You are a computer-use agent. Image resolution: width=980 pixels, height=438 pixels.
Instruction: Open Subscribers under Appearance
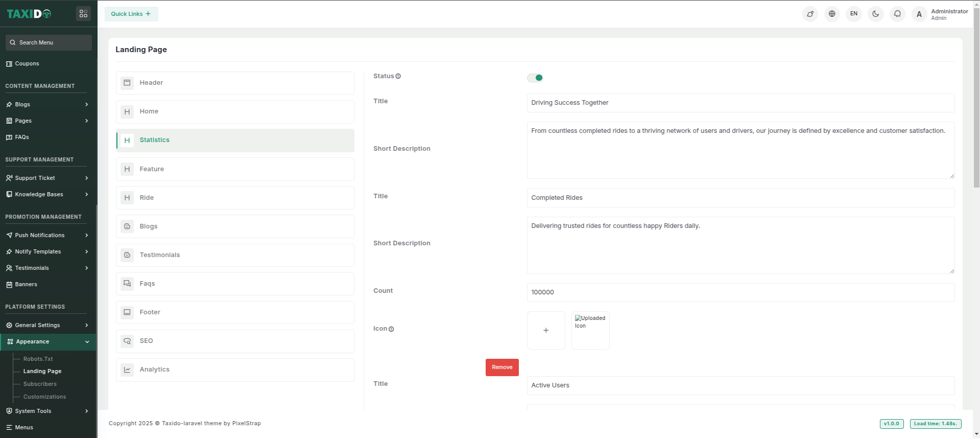click(40, 384)
